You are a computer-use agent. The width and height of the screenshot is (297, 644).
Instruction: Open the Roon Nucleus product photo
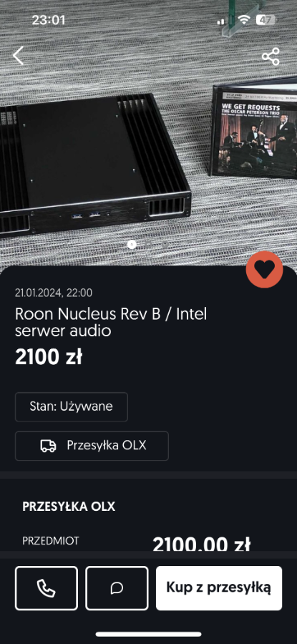[x=95, y=166]
